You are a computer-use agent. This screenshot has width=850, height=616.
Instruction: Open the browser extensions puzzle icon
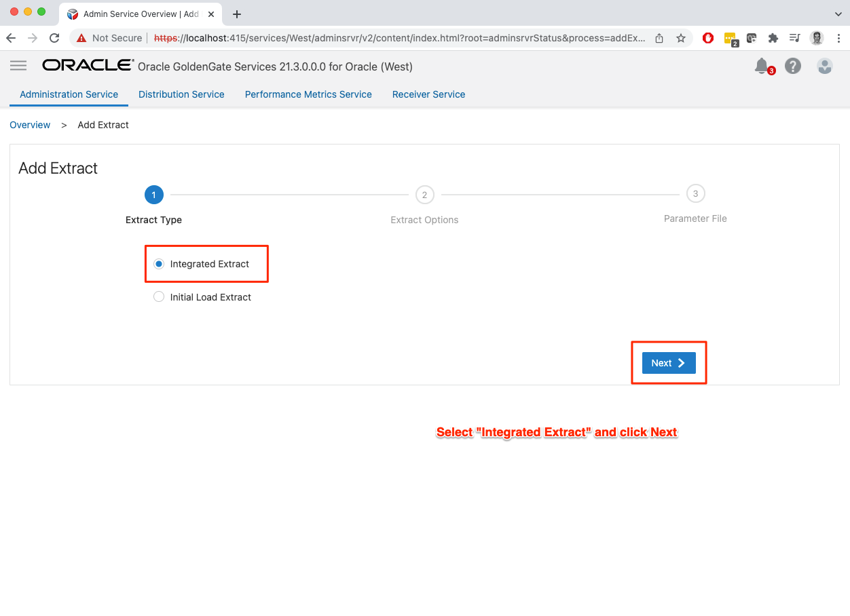[773, 38]
